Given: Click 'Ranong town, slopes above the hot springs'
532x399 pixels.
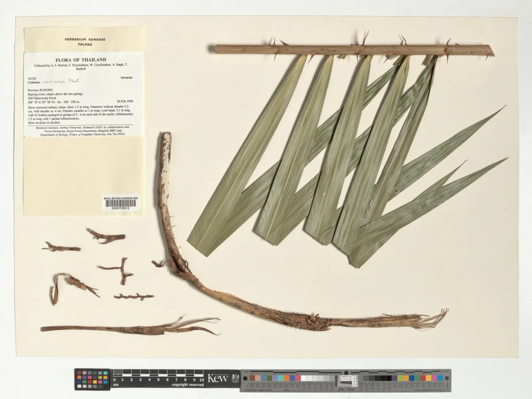Looking at the screenshot, I should tap(55, 94).
